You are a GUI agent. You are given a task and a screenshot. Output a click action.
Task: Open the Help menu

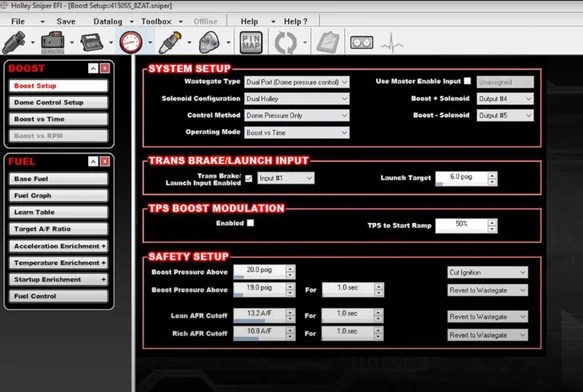tap(249, 22)
